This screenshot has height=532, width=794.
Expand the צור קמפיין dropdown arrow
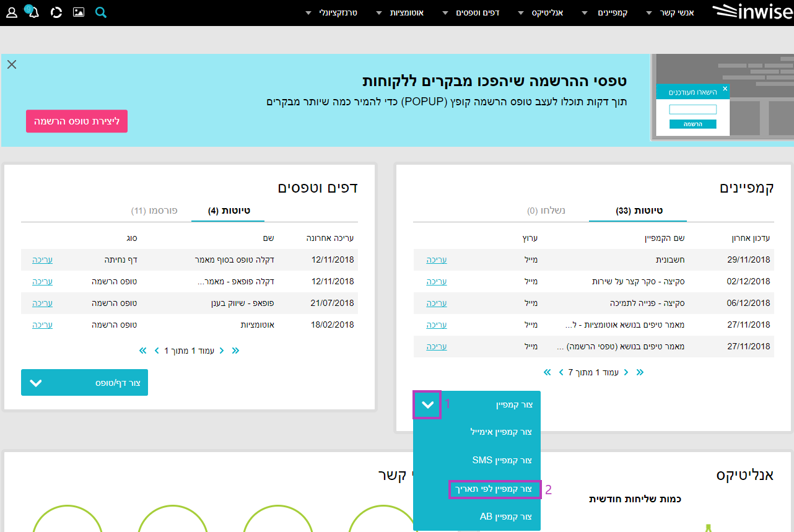coord(427,405)
